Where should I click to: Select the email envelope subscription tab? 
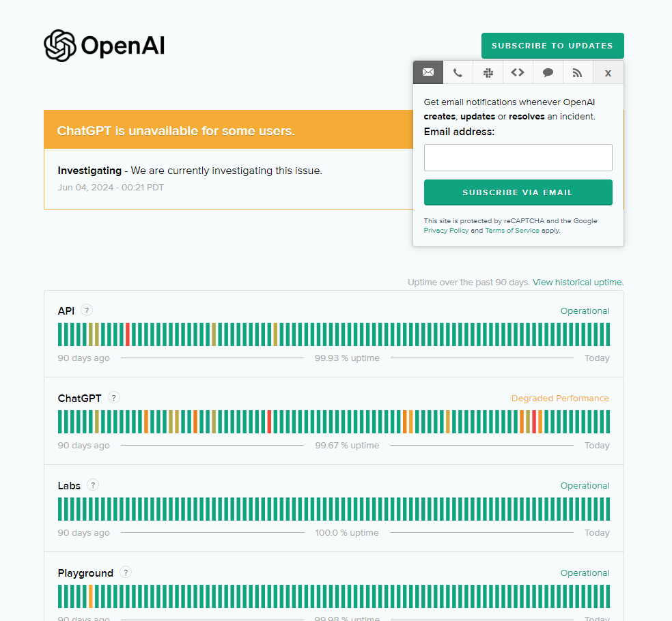pyautogui.click(x=428, y=72)
